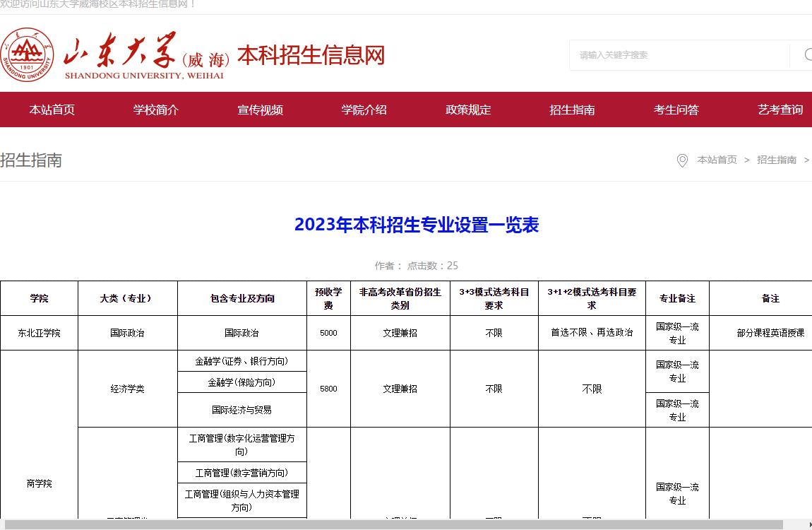Go to 宣传视频 in the navigation bar
This screenshot has height=530, width=812.
(x=260, y=110)
